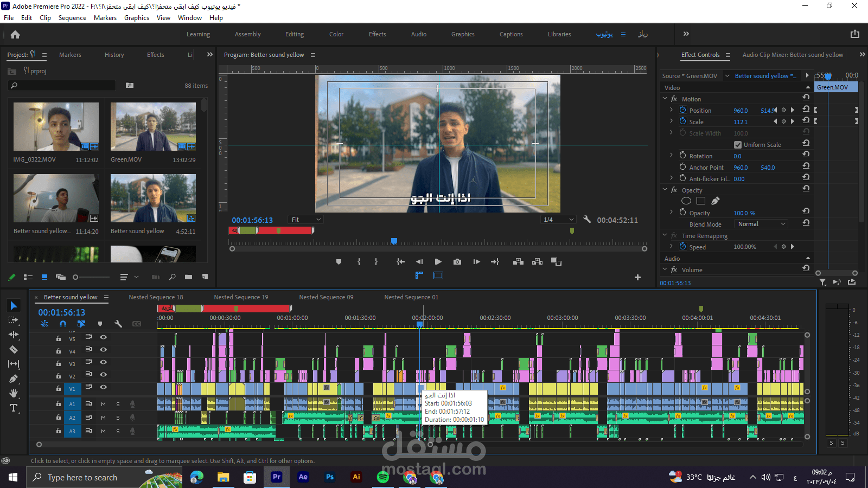The image size is (868, 488).
Task: Open timeline display settings wrench
Action: 118,324
